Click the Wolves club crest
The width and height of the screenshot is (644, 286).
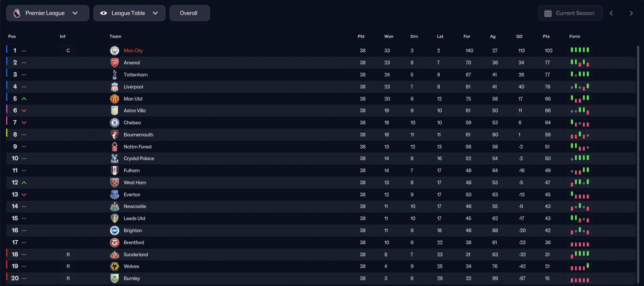point(115,266)
